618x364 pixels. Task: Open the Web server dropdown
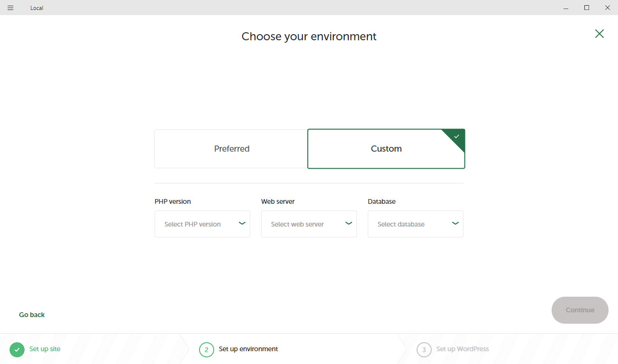click(309, 224)
